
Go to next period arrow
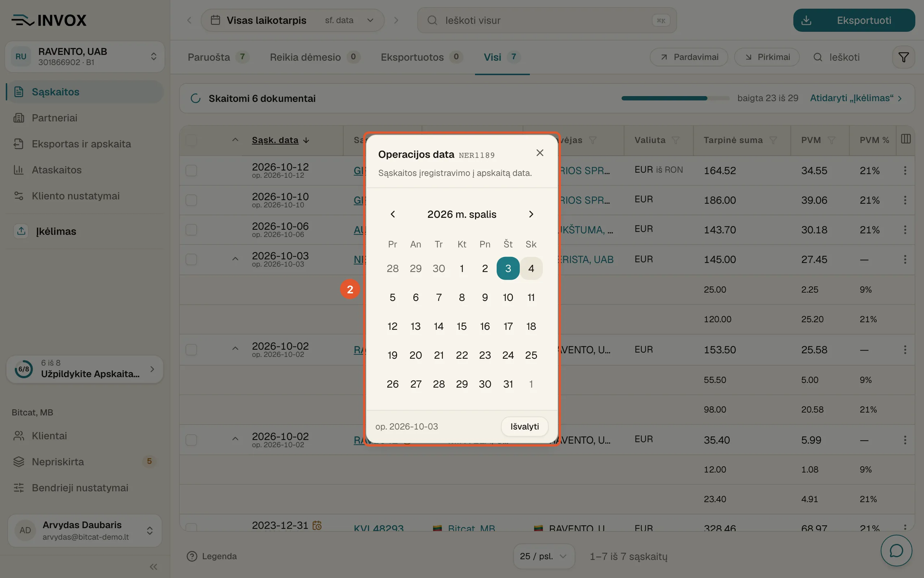pyautogui.click(x=396, y=20)
